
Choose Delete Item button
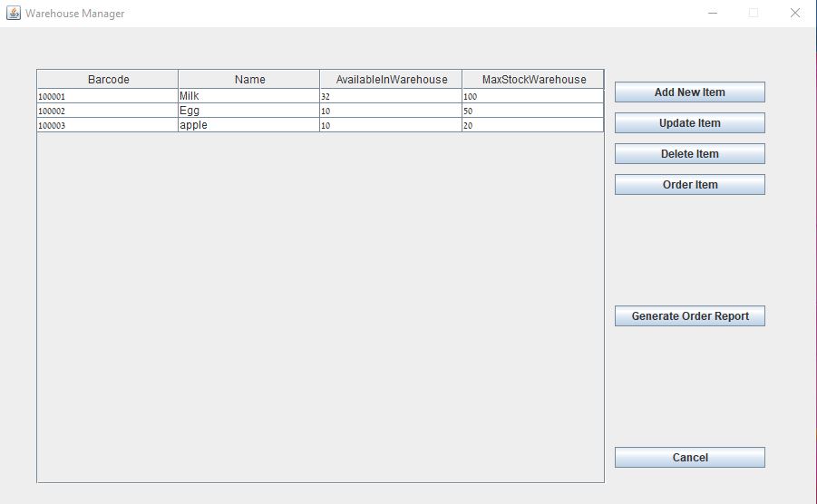[x=690, y=153]
